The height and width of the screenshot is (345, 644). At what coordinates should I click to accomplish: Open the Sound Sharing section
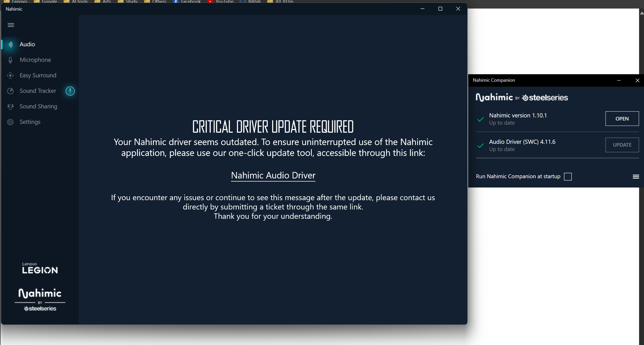tap(38, 107)
